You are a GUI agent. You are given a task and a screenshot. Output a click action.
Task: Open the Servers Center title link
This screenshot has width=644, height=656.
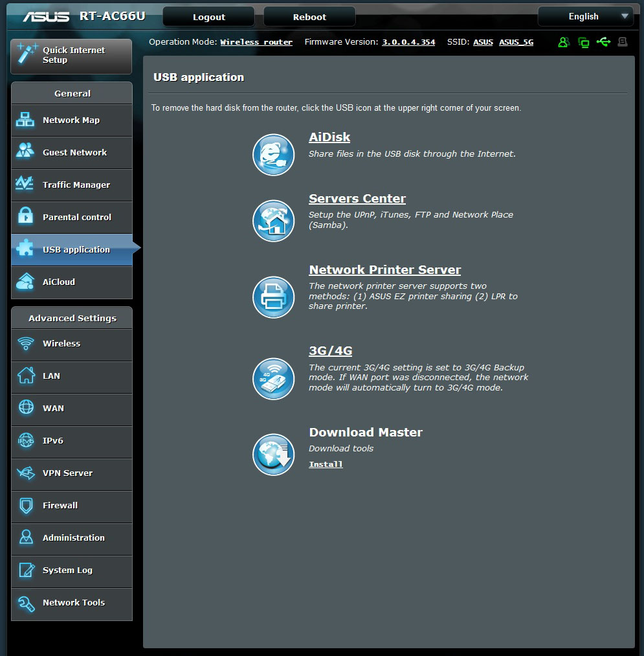[x=357, y=199]
